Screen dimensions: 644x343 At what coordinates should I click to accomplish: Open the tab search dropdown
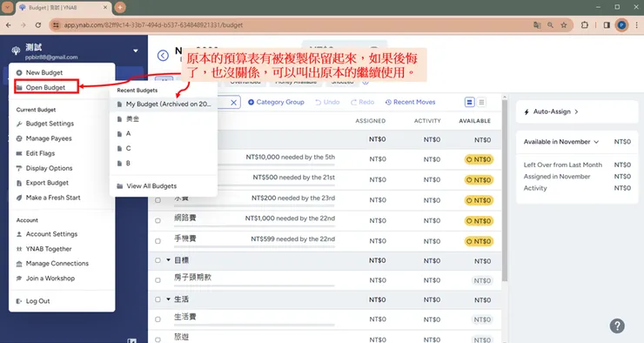point(7,7)
